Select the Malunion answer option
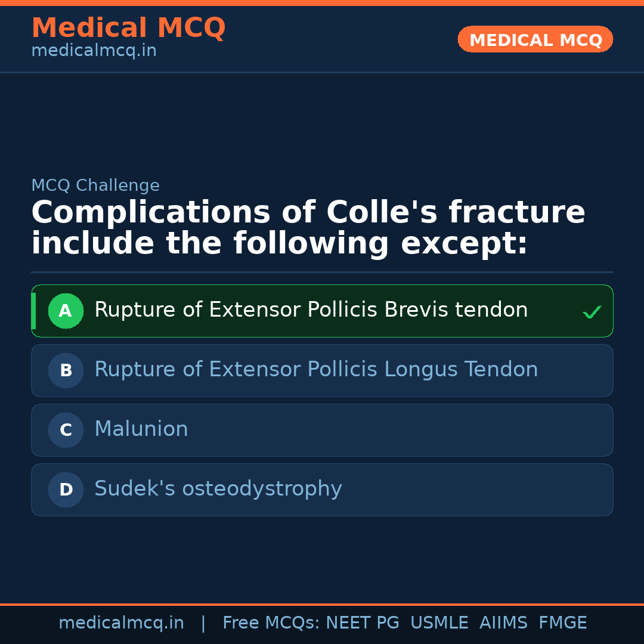Screen dimensions: 644x644 coord(141,429)
